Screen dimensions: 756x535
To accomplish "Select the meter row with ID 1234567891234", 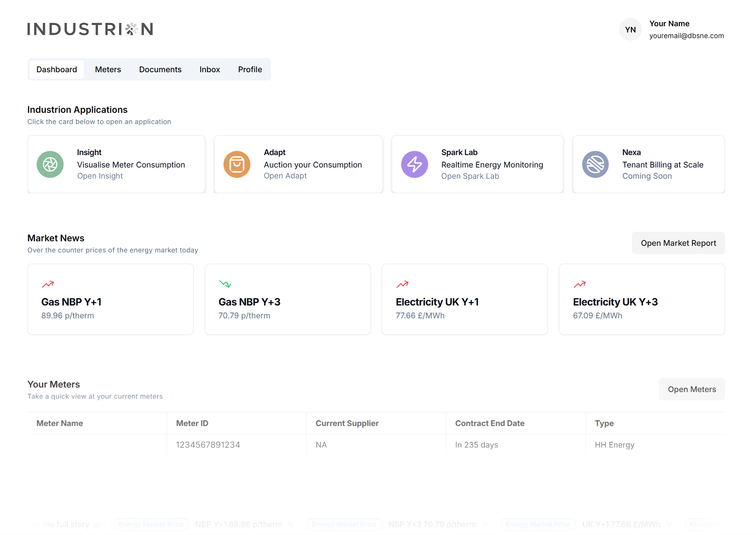I will click(x=208, y=445).
